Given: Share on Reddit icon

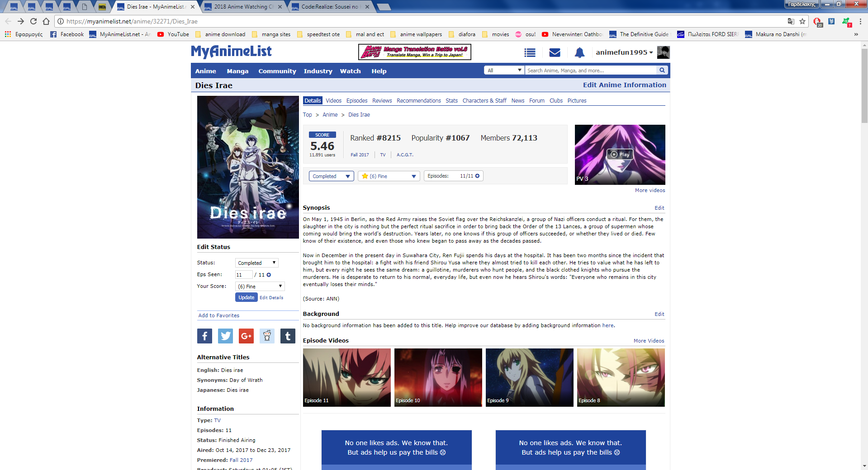Looking at the screenshot, I should click(267, 336).
